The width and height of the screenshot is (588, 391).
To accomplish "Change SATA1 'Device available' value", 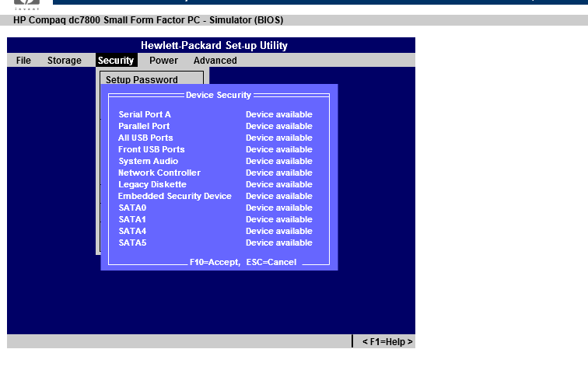I will click(x=279, y=219).
